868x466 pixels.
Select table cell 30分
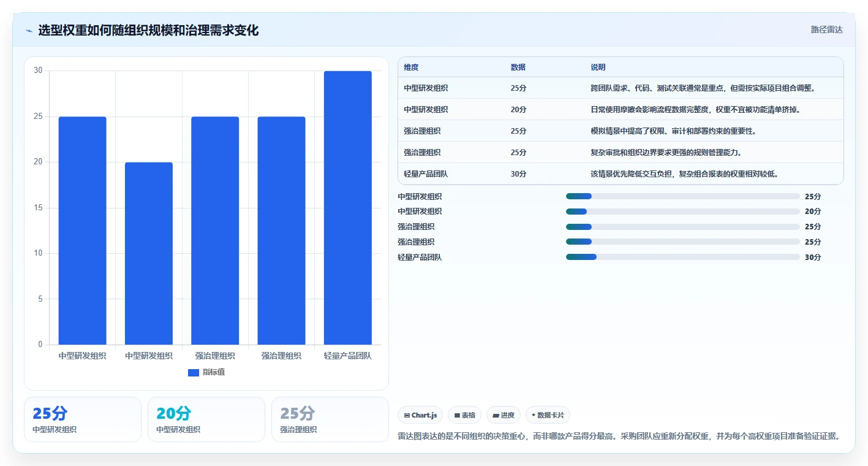[x=518, y=174]
